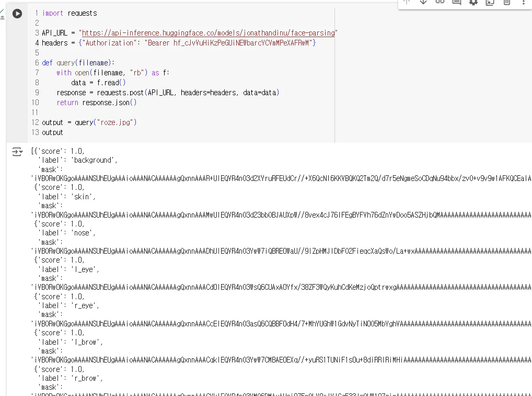The height and width of the screenshot is (396, 532).
Task: Select the 'r_eye' label in output
Action: [85, 306]
